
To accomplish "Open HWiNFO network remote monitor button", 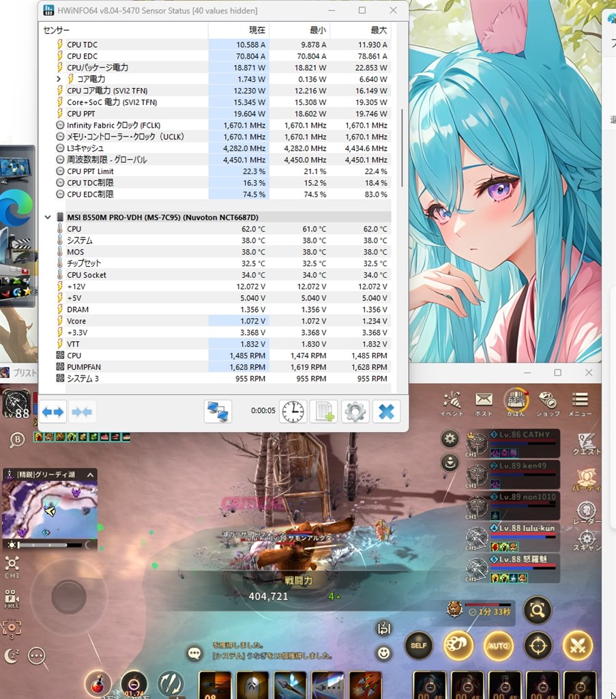I will [218, 412].
